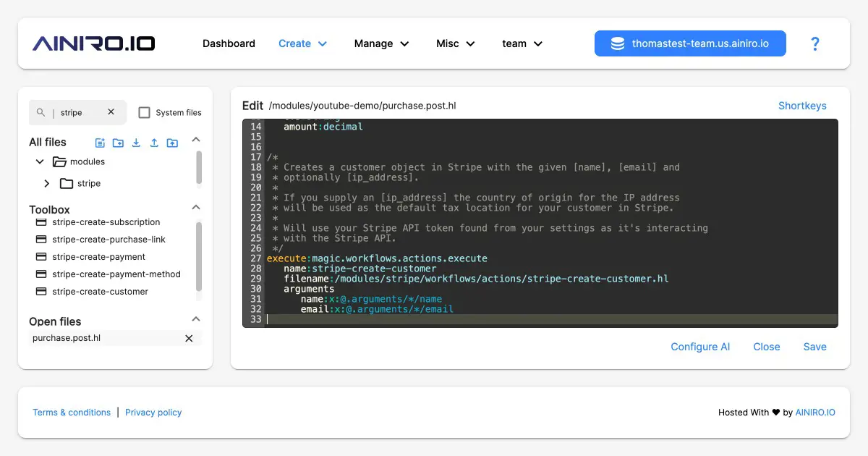The height and width of the screenshot is (456, 868).
Task: Open the Create dropdown menu
Action: tap(302, 43)
